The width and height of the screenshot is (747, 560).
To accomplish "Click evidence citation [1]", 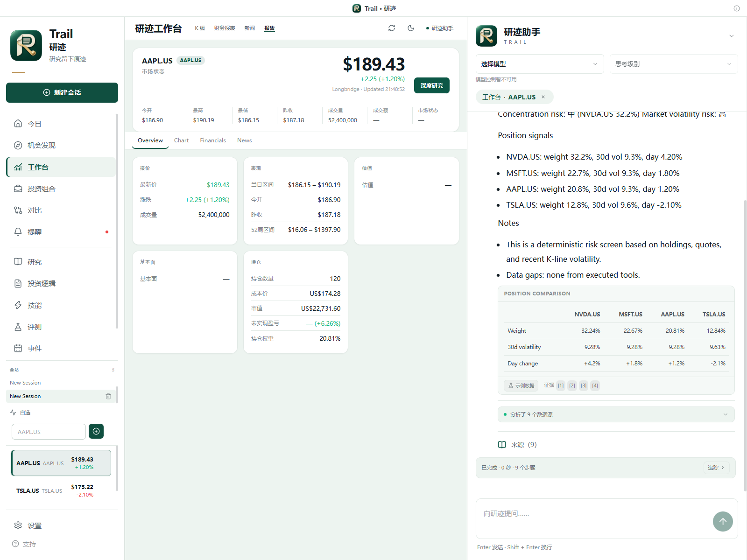I will tap(561, 385).
